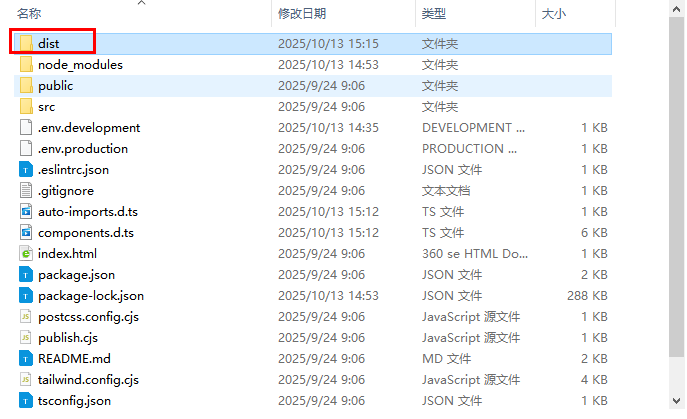The height and width of the screenshot is (419, 687).
Task: Select the file name 'index.html'
Action: [67, 254]
